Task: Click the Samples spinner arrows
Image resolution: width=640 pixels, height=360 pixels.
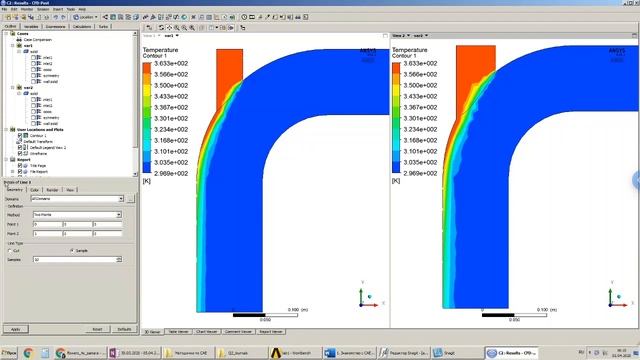Action: pyautogui.click(x=119, y=260)
